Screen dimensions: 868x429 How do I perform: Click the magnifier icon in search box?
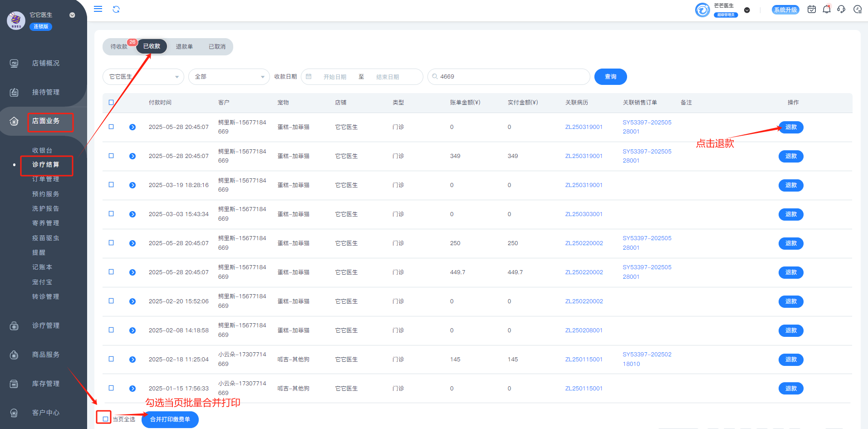click(435, 77)
